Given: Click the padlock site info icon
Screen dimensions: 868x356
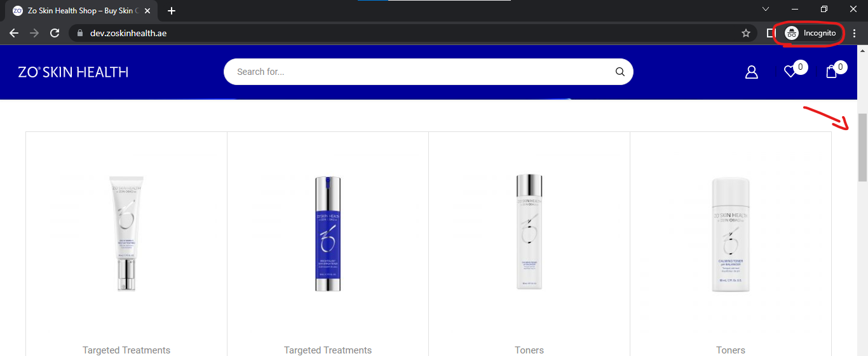Looking at the screenshot, I should (79, 33).
